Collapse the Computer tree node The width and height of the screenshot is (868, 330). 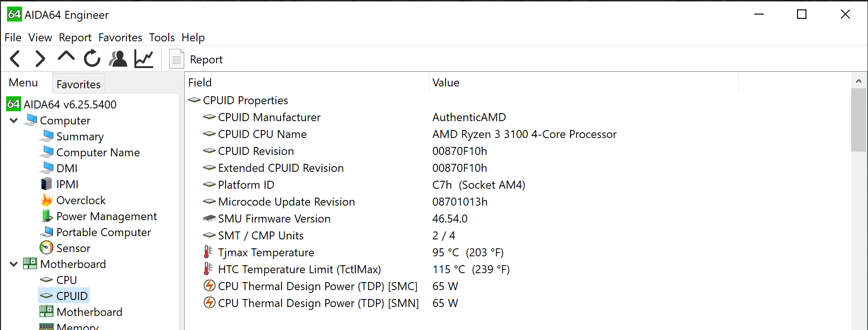coord(14,121)
